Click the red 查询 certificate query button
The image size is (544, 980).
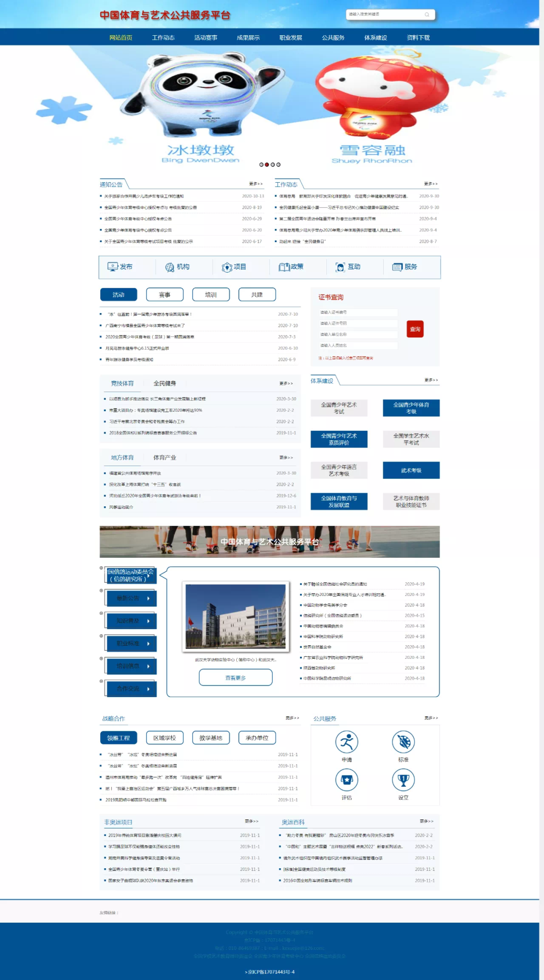tap(415, 329)
